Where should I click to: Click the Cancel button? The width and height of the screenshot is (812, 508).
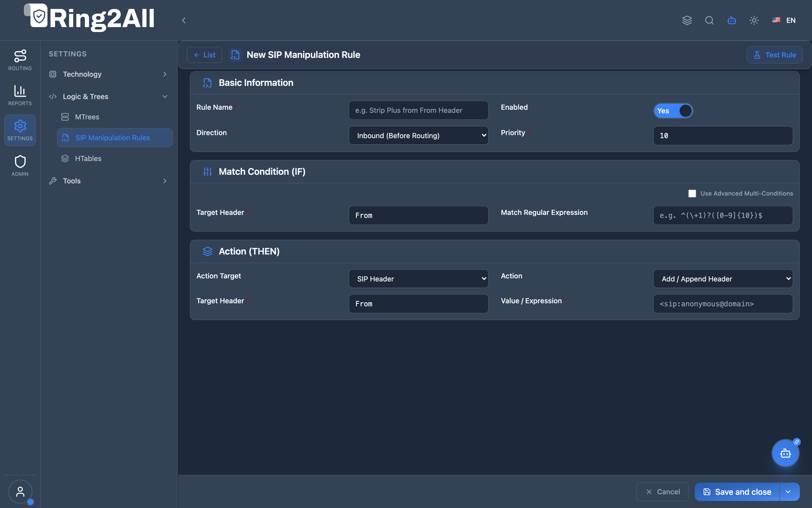(662, 492)
